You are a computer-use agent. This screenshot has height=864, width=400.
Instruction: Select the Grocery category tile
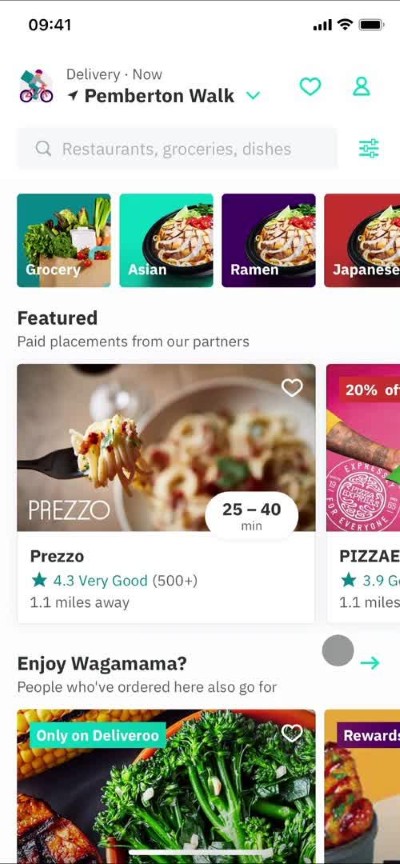pyautogui.click(x=64, y=240)
